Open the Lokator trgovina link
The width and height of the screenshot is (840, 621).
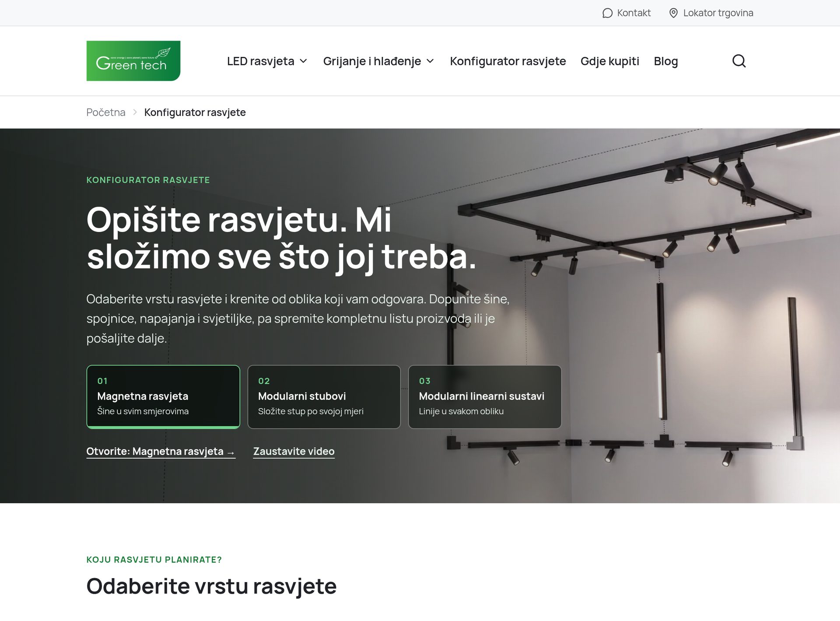tap(711, 13)
